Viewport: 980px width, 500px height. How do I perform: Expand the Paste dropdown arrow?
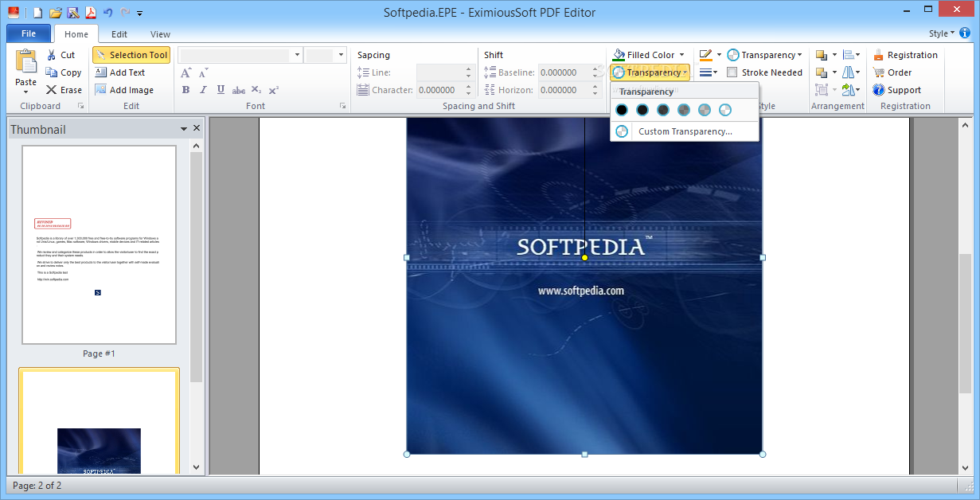coord(26,92)
